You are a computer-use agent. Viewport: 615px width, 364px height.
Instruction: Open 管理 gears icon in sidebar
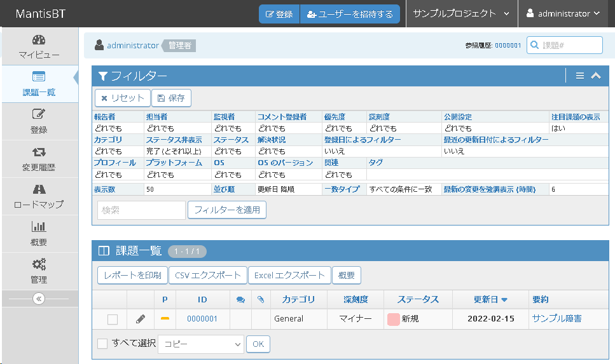coord(39,264)
